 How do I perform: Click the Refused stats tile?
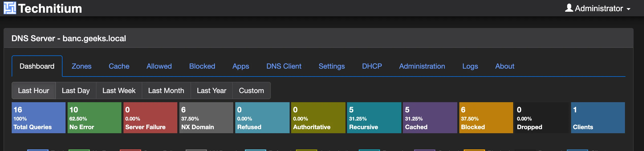pyautogui.click(x=262, y=118)
